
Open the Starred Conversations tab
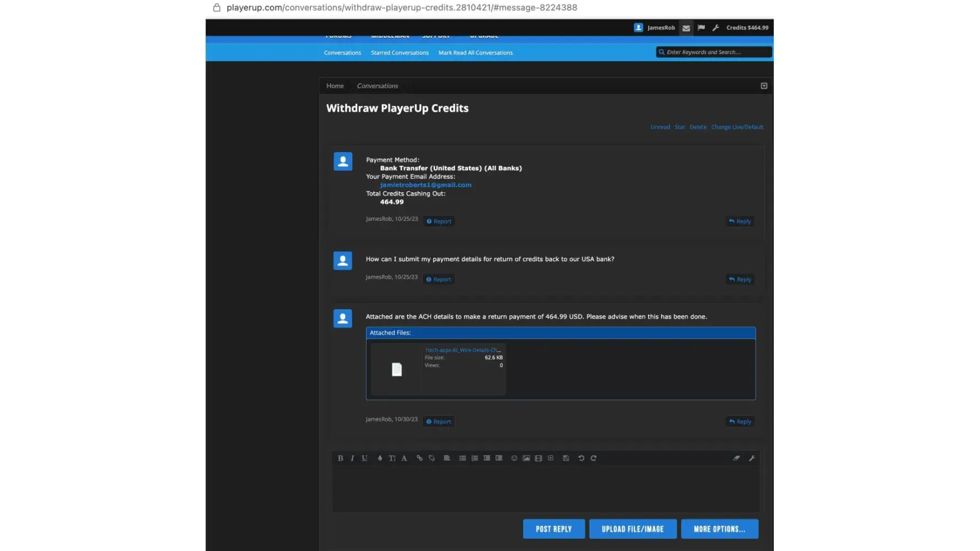click(400, 53)
